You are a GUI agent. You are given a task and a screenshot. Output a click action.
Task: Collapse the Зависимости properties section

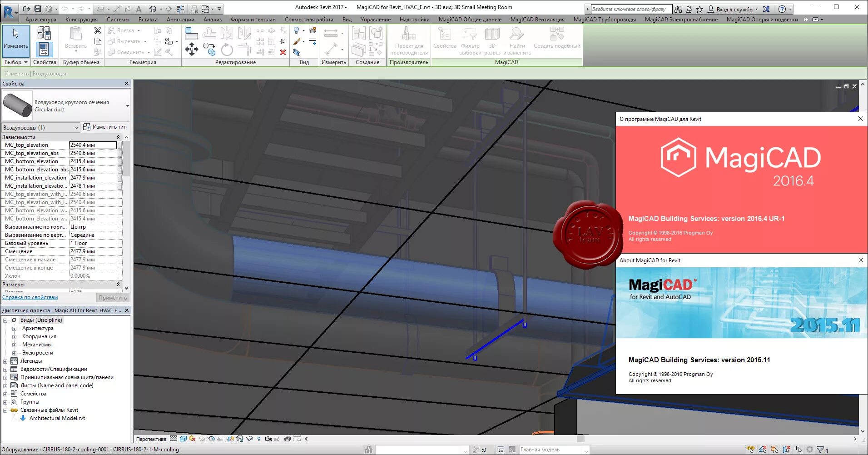click(118, 137)
